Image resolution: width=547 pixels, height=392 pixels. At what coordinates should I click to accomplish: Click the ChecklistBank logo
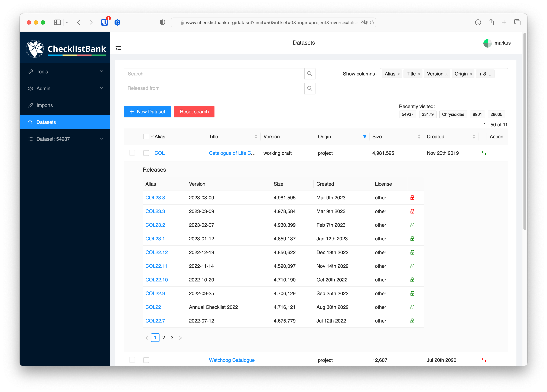(x=65, y=48)
